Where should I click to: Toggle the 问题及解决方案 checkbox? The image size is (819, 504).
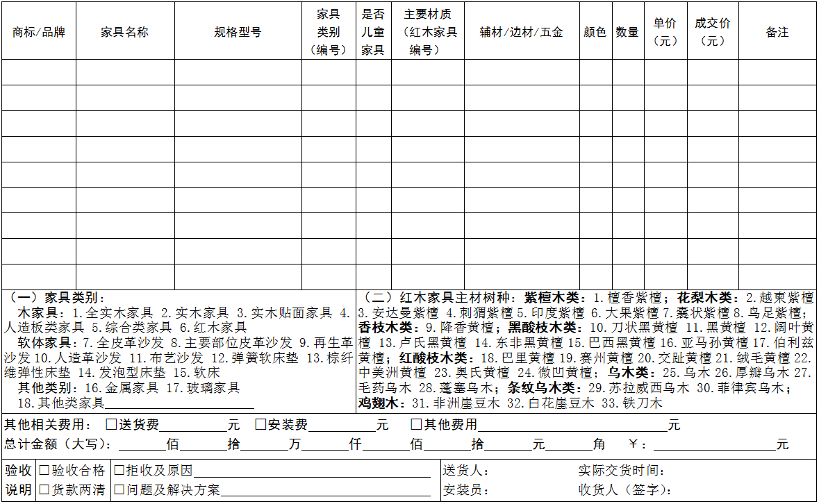click(119, 490)
